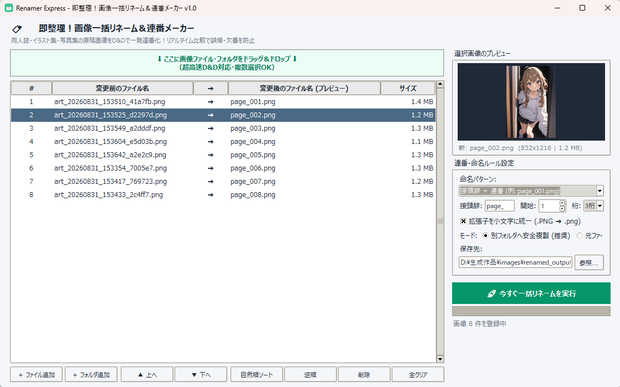Screen dimensions: 620x387
Task: Click the eraser logo icon beside the title
Action: coord(17,29)
